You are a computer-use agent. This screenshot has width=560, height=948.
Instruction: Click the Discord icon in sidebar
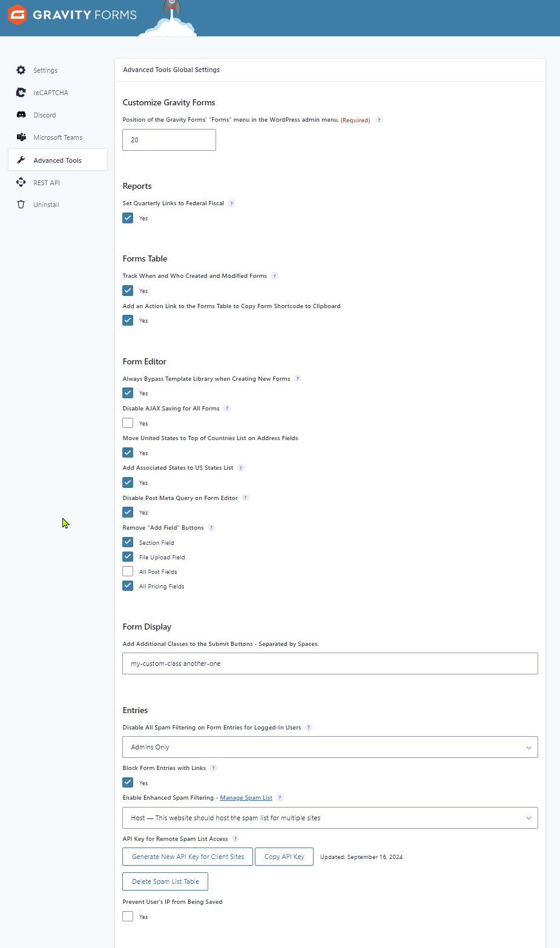[x=21, y=115]
